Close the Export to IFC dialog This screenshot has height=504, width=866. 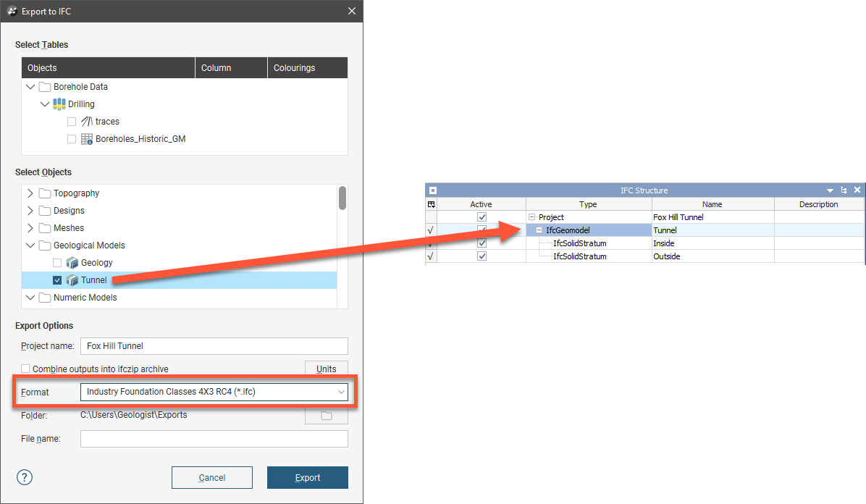[352, 11]
